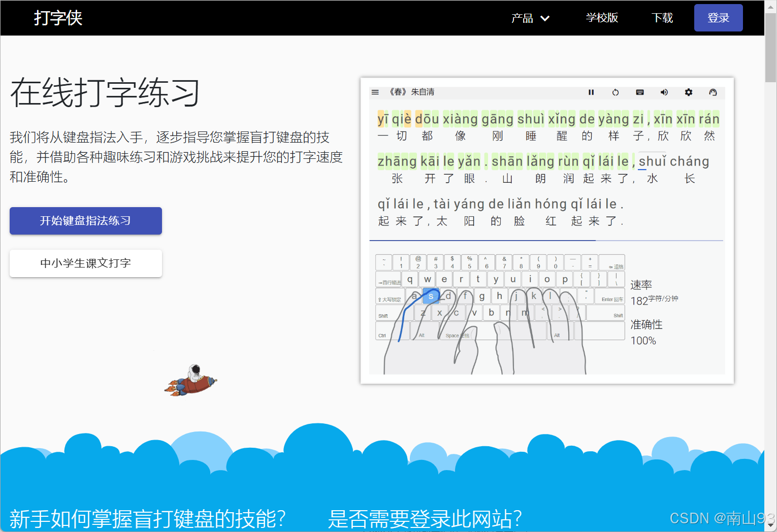This screenshot has height=532, width=777.
Task: Start 开始键盘指法练习
Action: coord(86,221)
